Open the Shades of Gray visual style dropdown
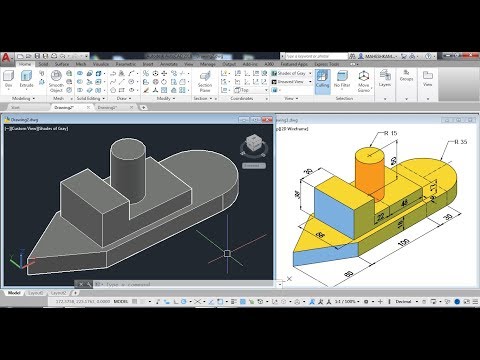 pos(292,73)
